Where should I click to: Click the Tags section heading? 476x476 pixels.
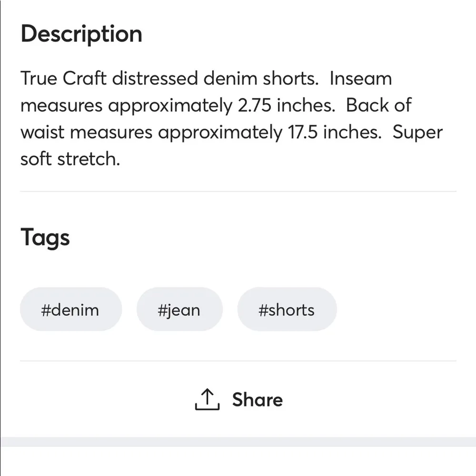coord(45,238)
